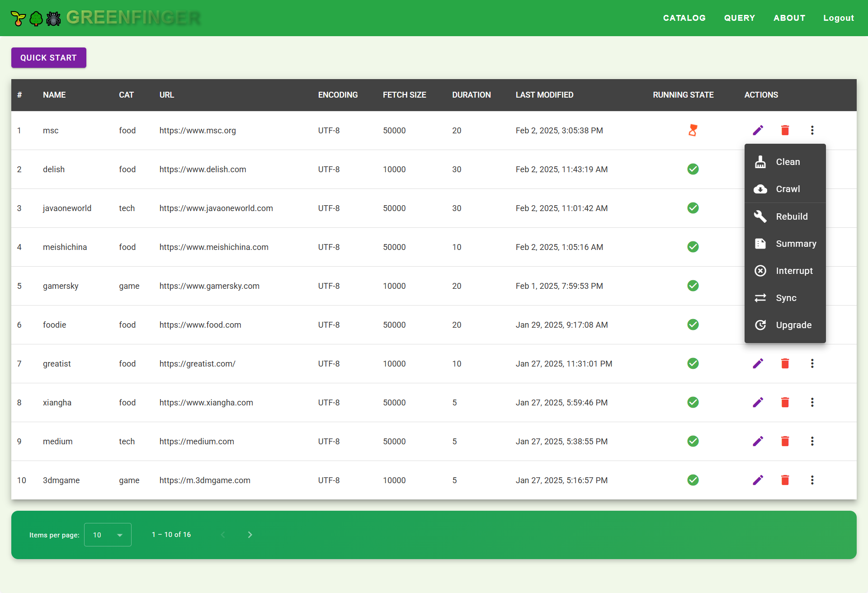Image resolution: width=868 pixels, height=593 pixels.
Task: Click the green check state for greatist
Action: 693,363
